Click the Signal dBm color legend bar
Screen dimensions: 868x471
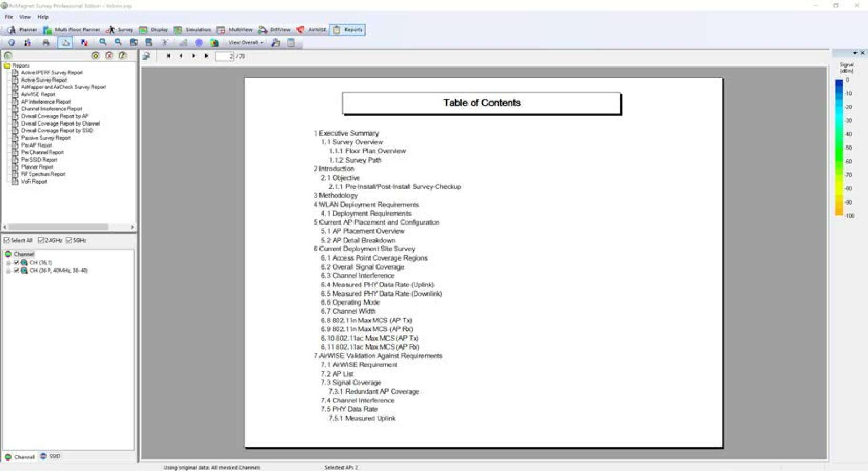839,147
